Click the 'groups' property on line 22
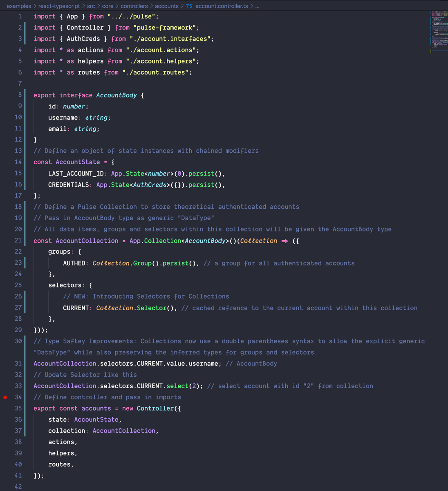This screenshot has height=491, width=448. [59, 252]
